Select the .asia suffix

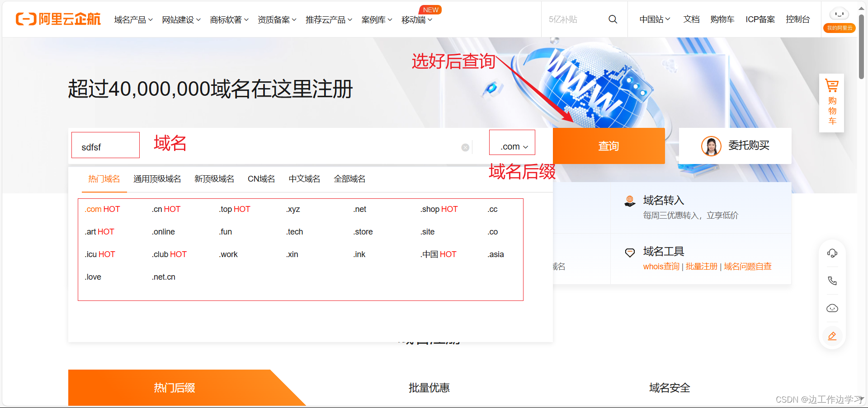click(496, 254)
